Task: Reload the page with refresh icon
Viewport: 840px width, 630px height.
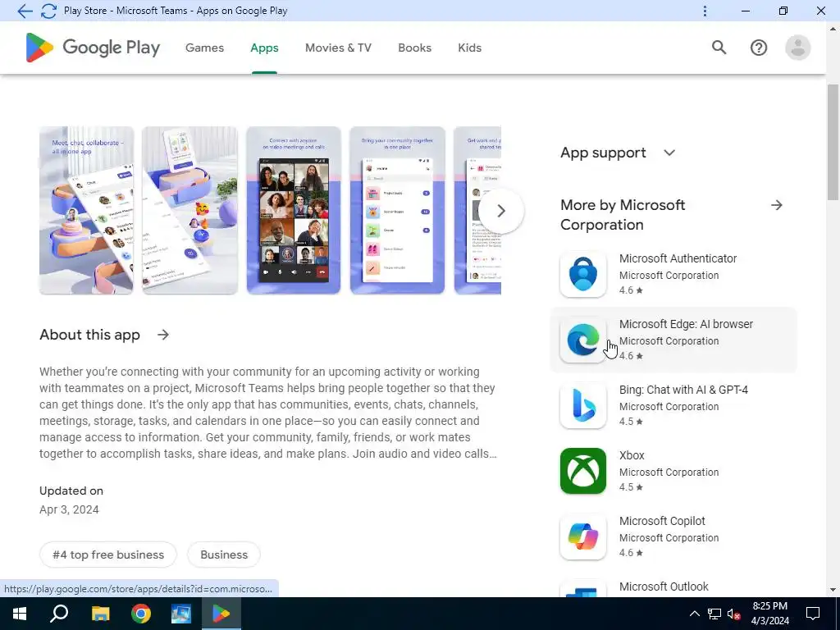Action: pos(48,11)
